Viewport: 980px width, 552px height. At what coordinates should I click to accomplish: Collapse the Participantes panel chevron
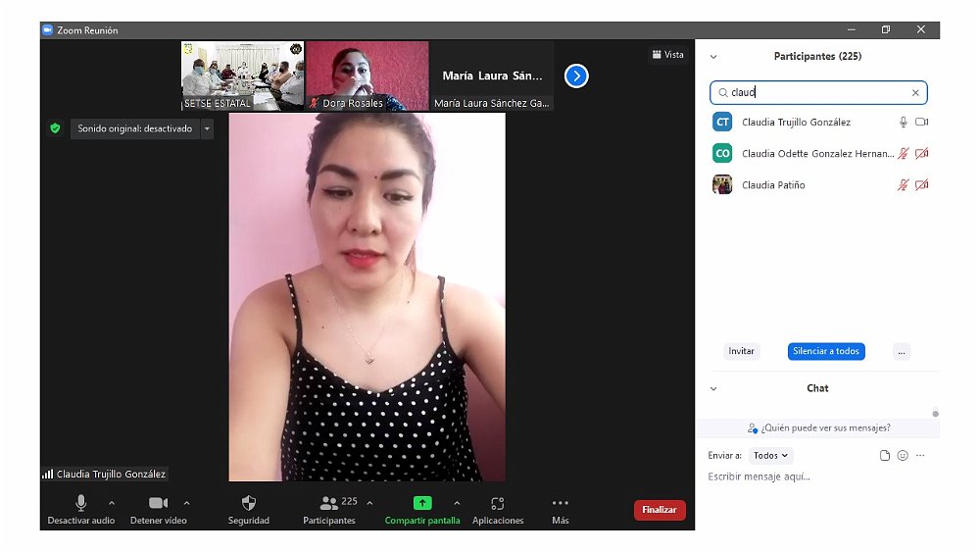pos(713,57)
